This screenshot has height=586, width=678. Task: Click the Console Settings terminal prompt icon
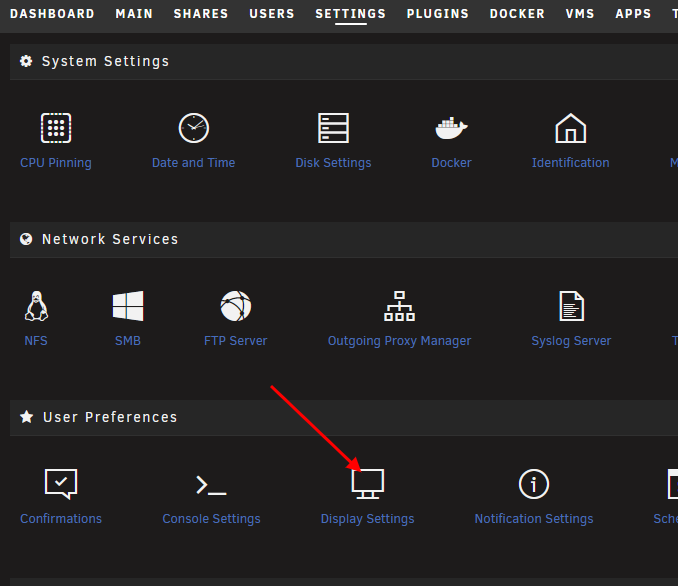(x=211, y=485)
